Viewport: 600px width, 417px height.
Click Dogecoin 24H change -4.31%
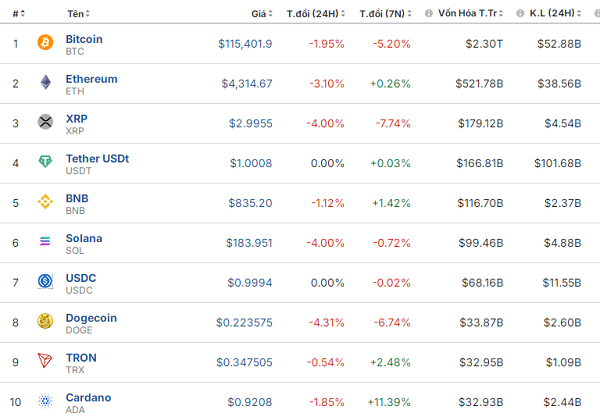327,323
